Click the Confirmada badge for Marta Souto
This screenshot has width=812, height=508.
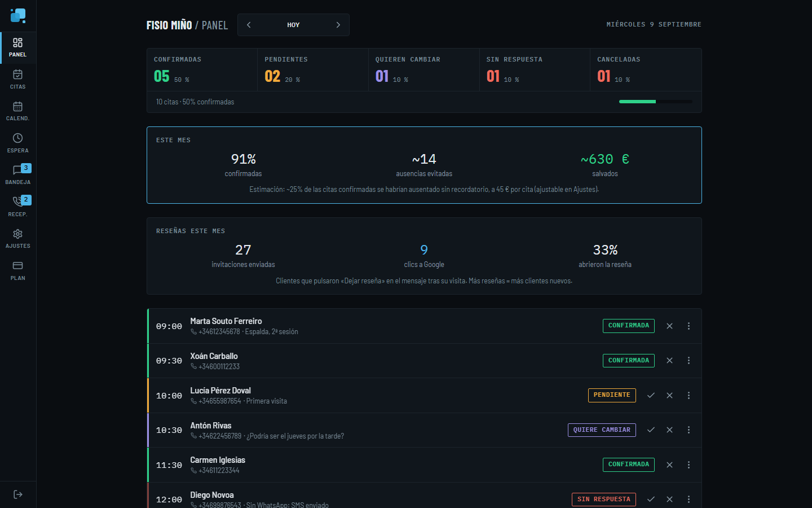629,326
